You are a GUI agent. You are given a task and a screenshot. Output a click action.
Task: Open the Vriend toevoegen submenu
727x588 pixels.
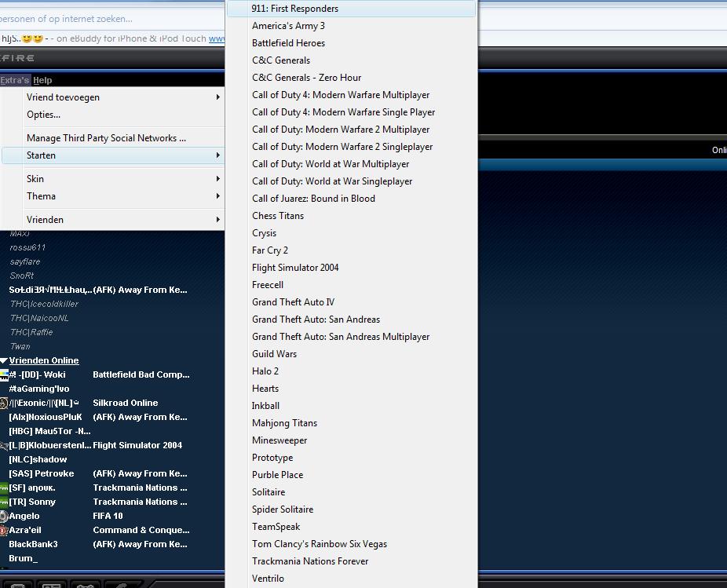click(x=113, y=97)
